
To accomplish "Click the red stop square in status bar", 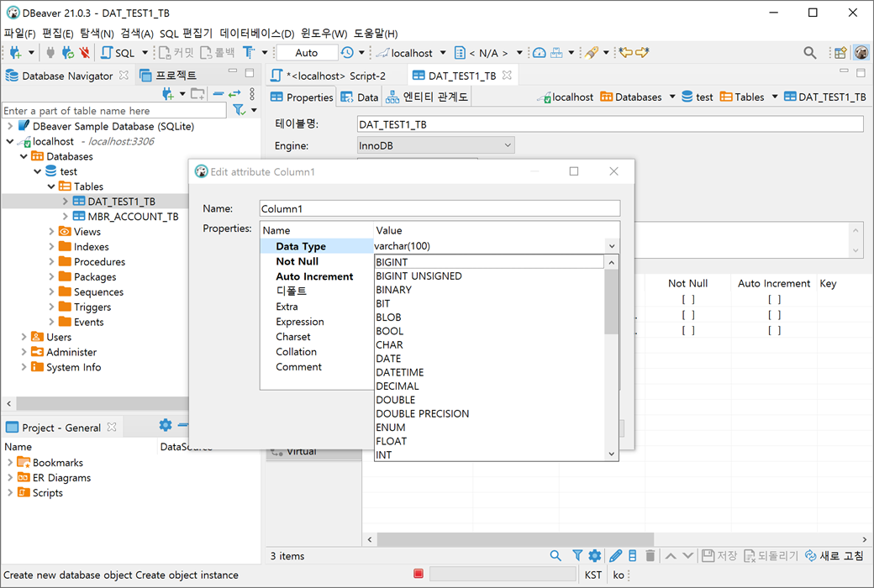I will 419,574.
